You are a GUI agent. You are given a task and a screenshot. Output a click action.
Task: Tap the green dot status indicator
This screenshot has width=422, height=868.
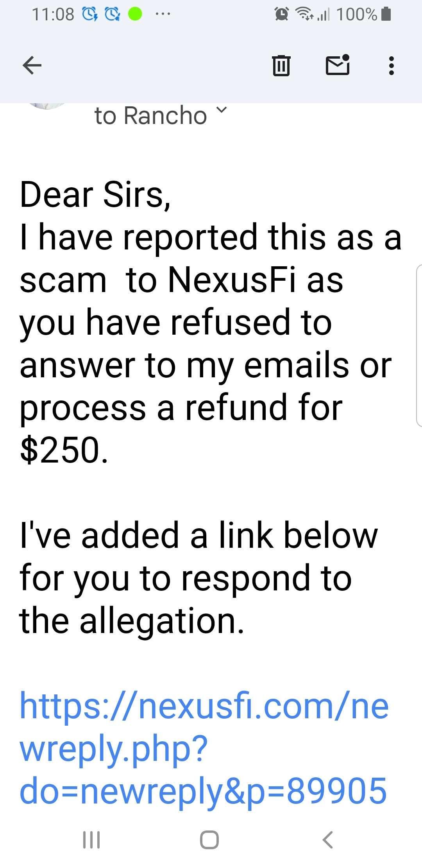point(135,14)
